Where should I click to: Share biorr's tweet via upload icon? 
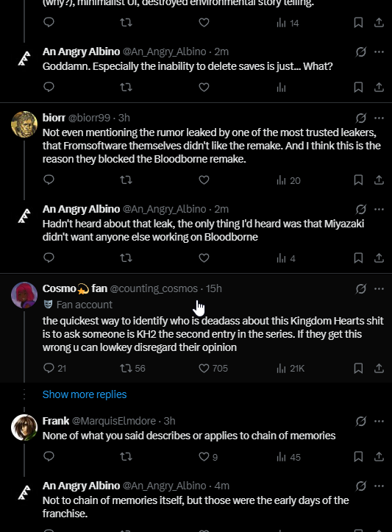(x=379, y=180)
